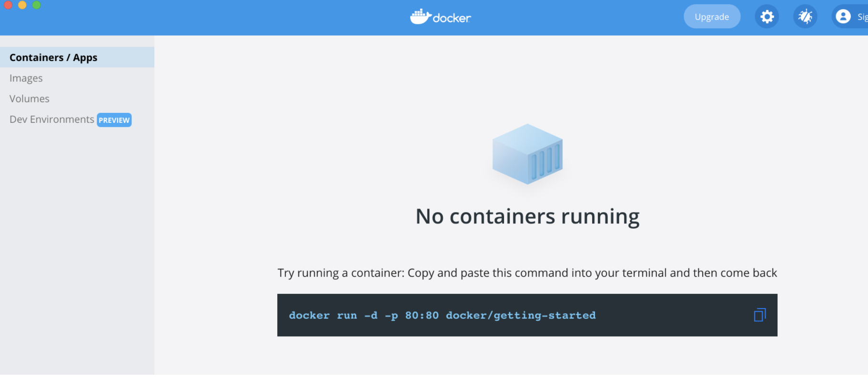Click the Upgrade button
Viewport: 868px width, 380px height.
click(x=712, y=17)
